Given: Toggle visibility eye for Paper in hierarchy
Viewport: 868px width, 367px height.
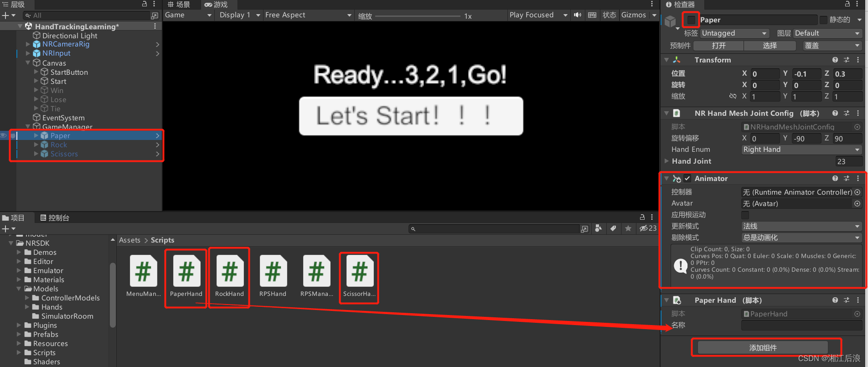Looking at the screenshot, I should [x=4, y=135].
